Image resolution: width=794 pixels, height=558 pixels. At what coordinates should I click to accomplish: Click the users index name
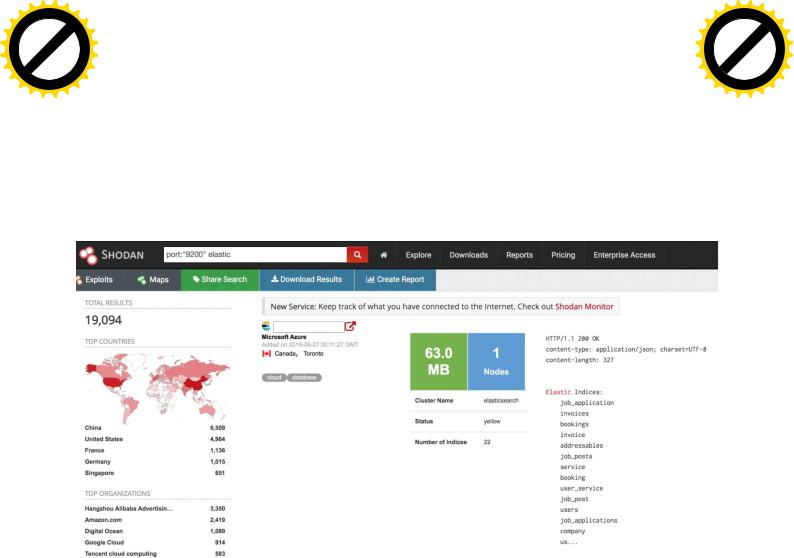point(569,509)
